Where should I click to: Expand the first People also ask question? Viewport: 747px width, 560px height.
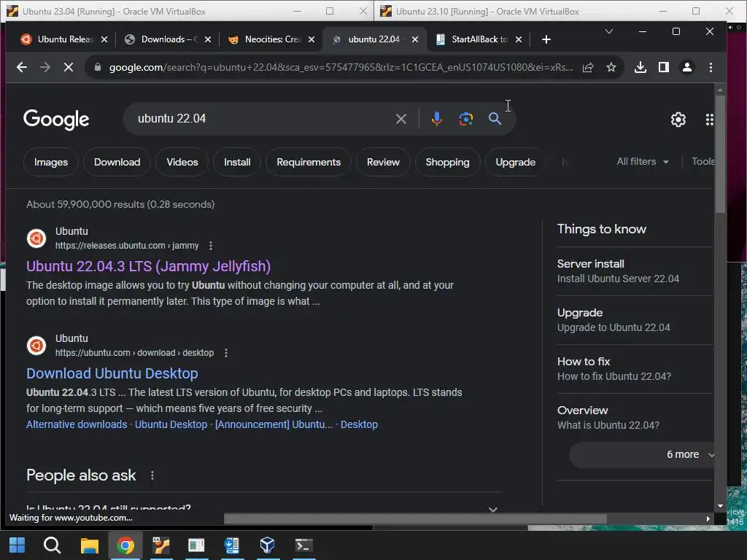click(263, 507)
